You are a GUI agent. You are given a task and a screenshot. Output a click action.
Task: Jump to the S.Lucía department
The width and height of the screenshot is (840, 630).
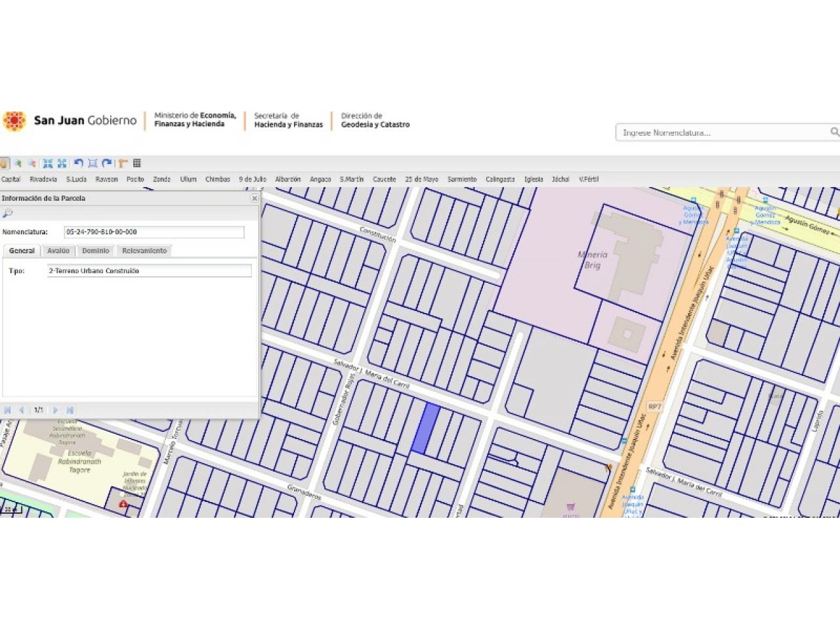(x=76, y=179)
